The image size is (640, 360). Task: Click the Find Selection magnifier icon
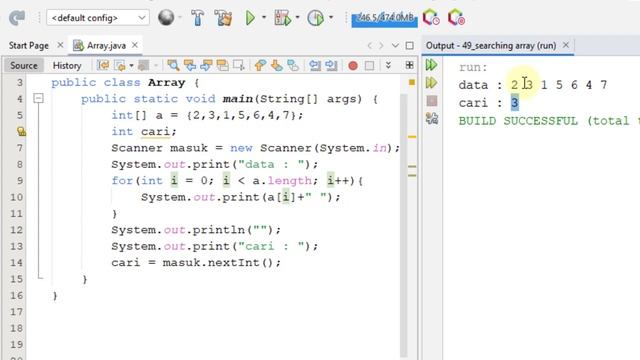point(173,65)
